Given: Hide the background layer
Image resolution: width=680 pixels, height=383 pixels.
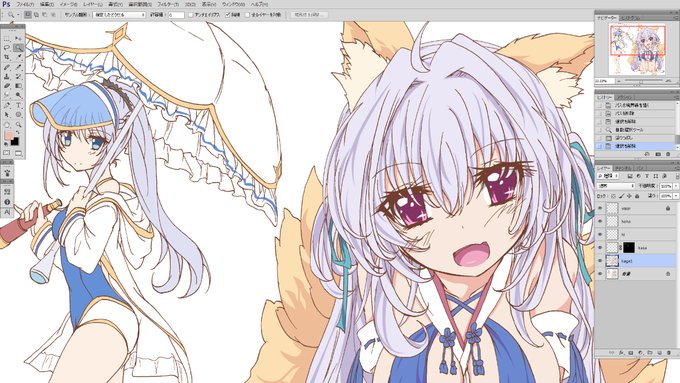Looking at the screenshot, I should click(600, 274).
